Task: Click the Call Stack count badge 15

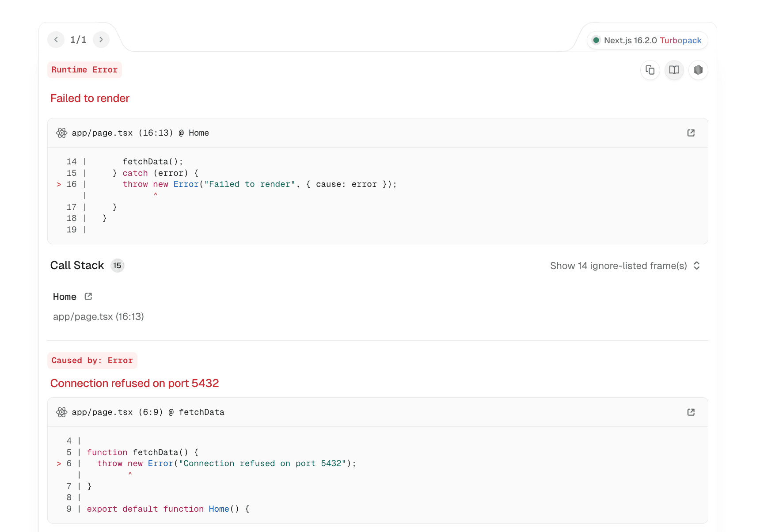Action: pos(117,266)
